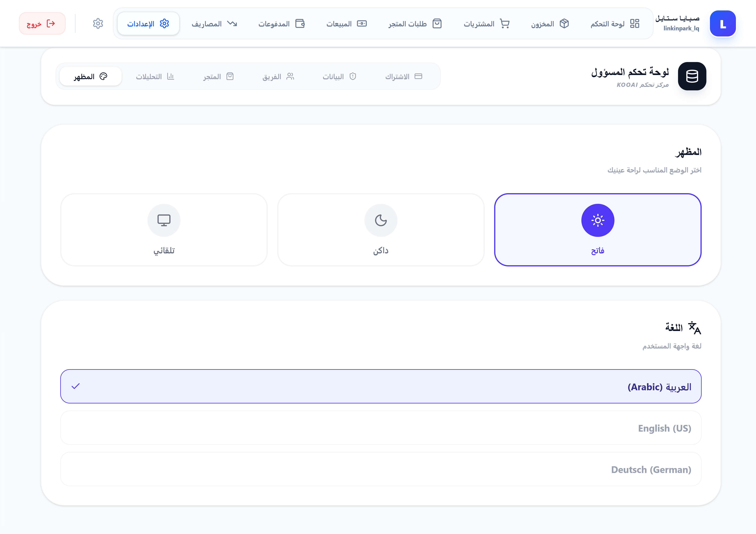Open المدفوعات payments page
756x534 pixels.
pyautogui.click(x=282, y=24)
